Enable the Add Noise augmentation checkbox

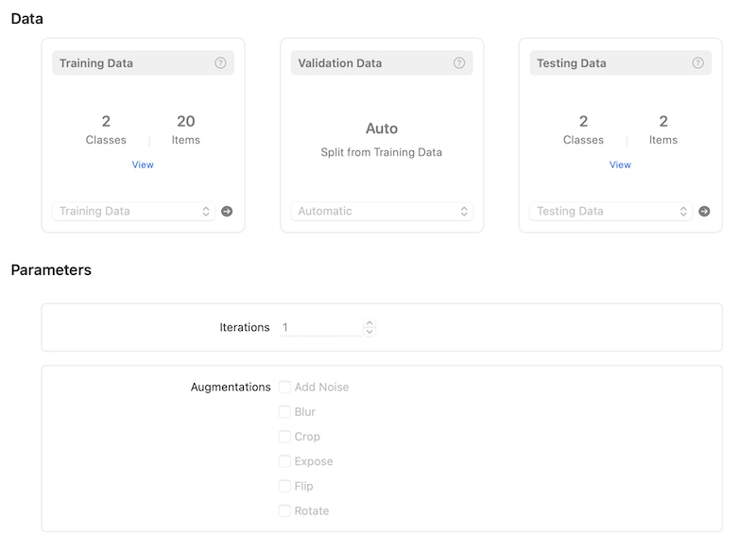click(x=284, y=387)
